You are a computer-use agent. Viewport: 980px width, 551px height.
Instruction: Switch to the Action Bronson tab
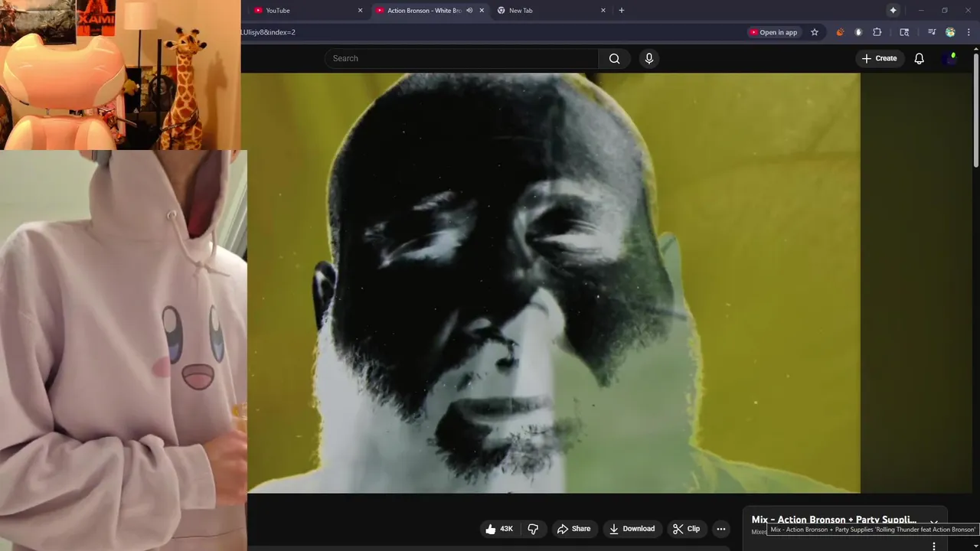pyautogui.click(x=431, y=11)
